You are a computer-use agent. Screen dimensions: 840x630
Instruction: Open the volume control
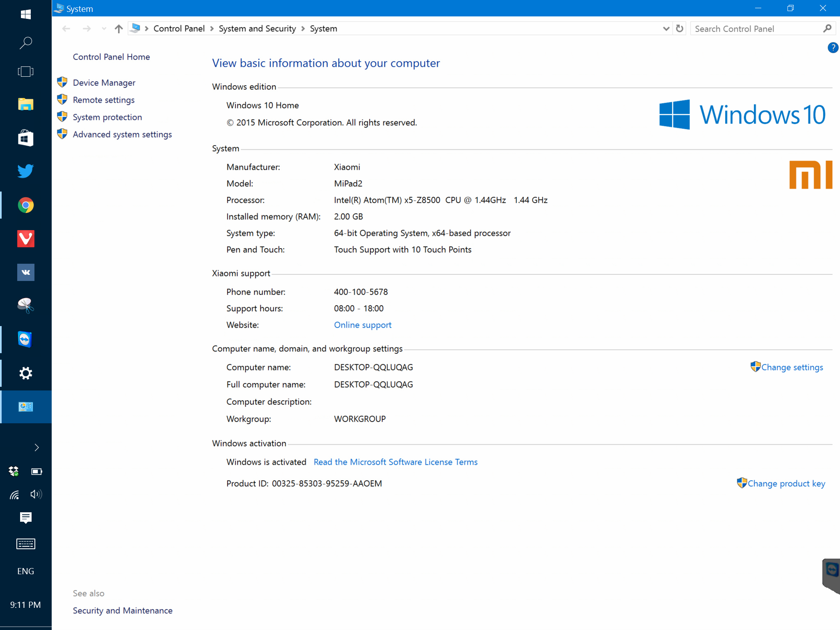37,494
